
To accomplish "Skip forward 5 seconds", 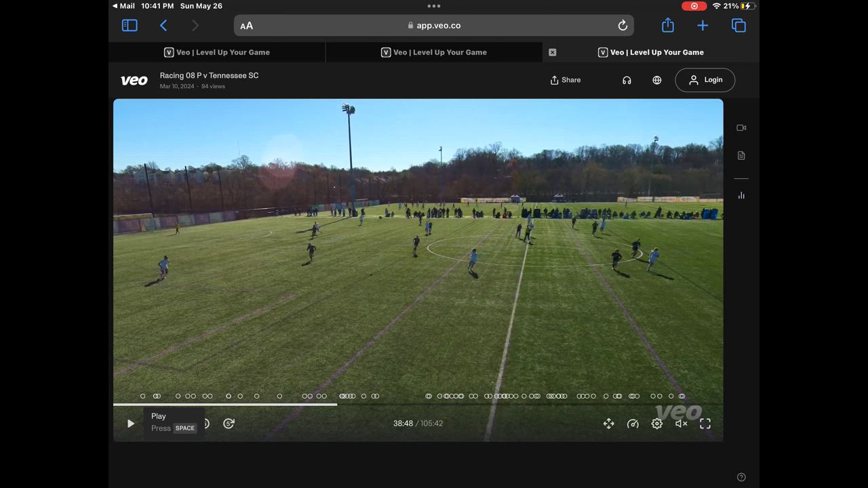I will point(229,424).
